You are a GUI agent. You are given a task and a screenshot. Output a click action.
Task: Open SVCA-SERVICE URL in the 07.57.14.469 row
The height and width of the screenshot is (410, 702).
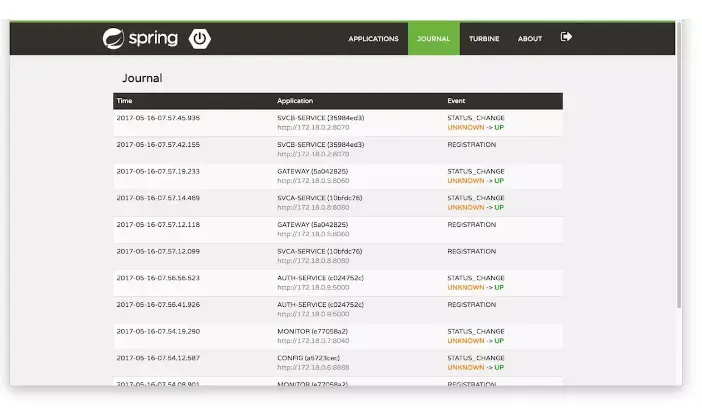(x=313, y=207)
